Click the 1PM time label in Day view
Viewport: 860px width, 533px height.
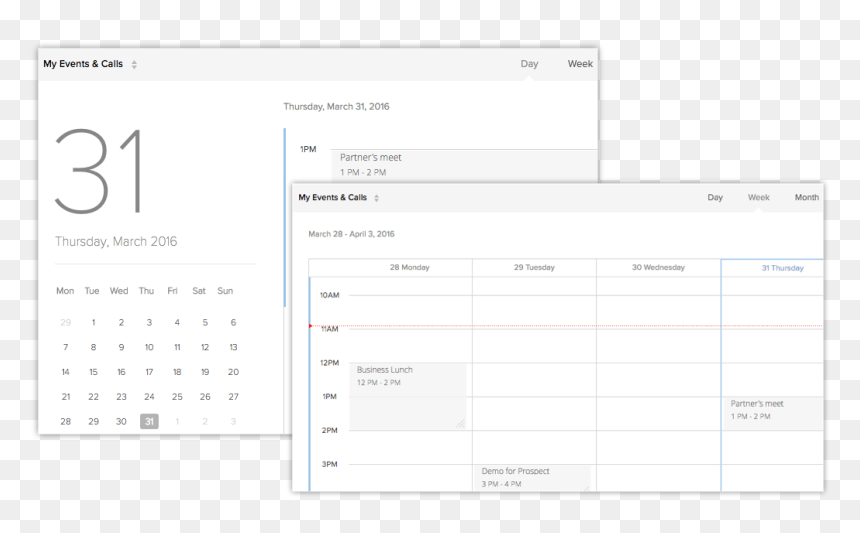308,149
